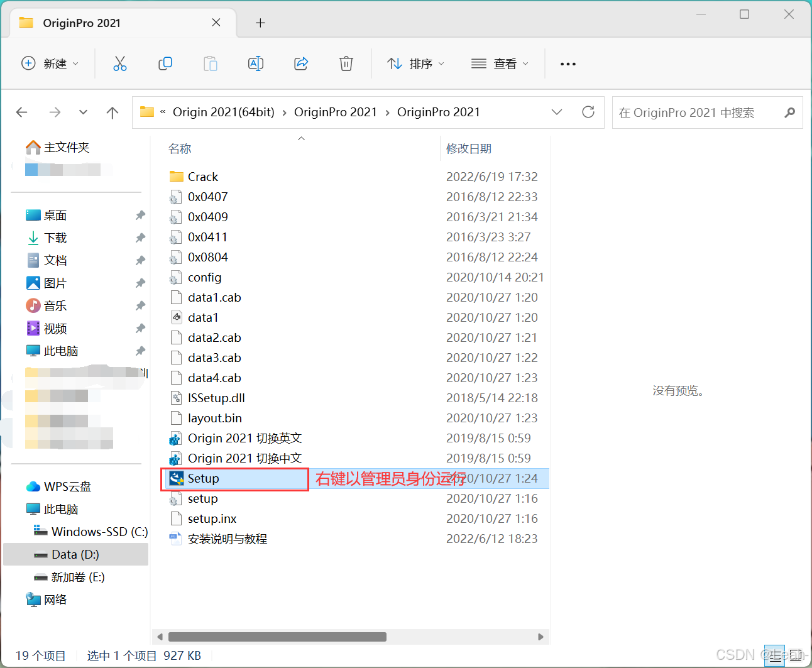The height and width of the screenshot is (668, 812).
Task: Unpin 桌面 from quick access
Action: (140, 215)
